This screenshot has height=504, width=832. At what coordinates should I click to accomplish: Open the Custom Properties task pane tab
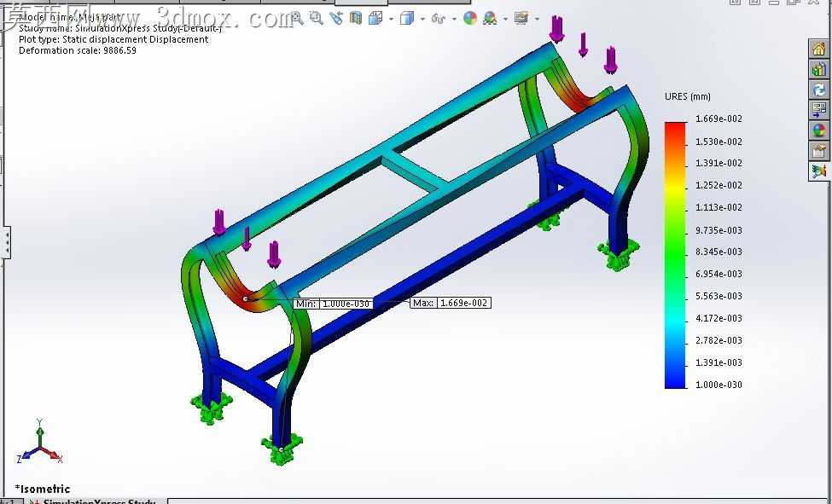pyautogui.click(x=818, y=151)
